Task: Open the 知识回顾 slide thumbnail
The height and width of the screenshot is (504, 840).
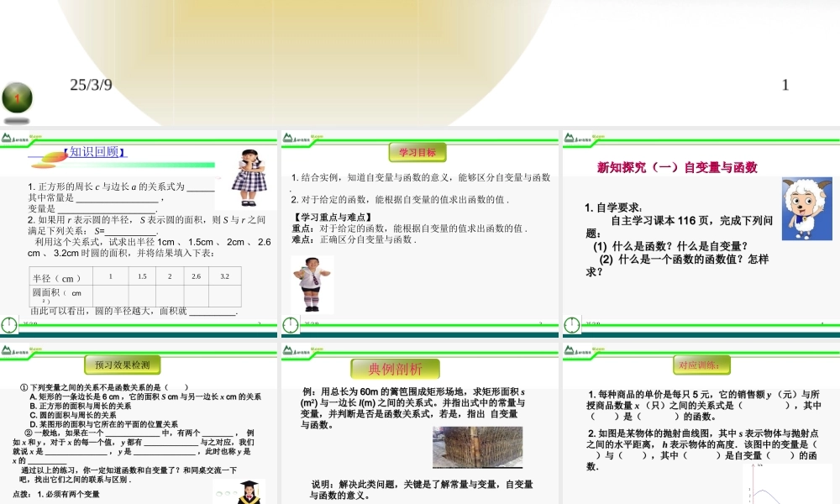Action: [139, 234]
